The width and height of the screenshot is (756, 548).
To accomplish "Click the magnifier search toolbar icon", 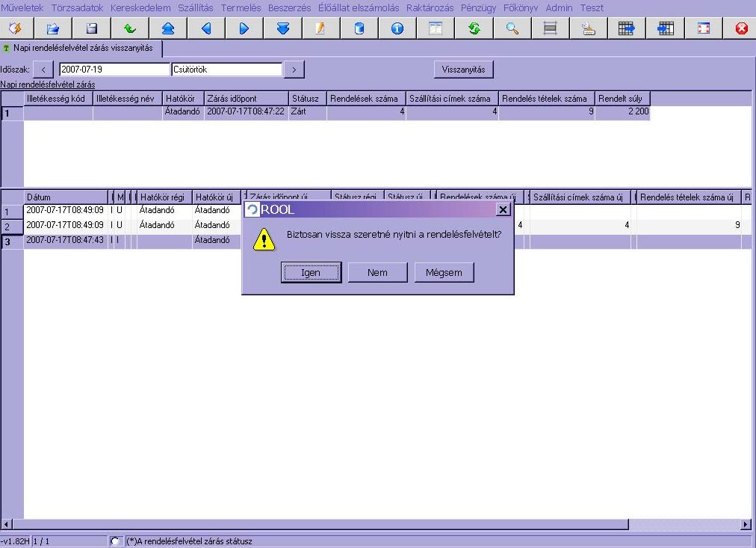I will 512,28.
